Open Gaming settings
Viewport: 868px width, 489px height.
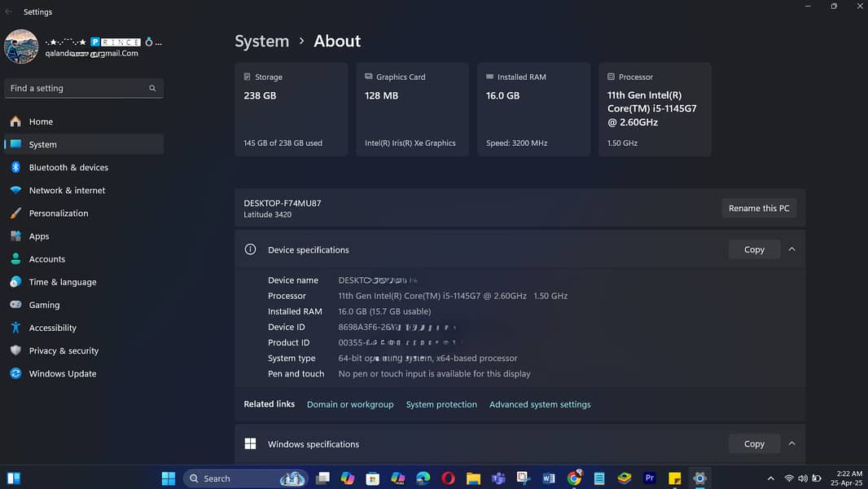(x=84, y=305)
